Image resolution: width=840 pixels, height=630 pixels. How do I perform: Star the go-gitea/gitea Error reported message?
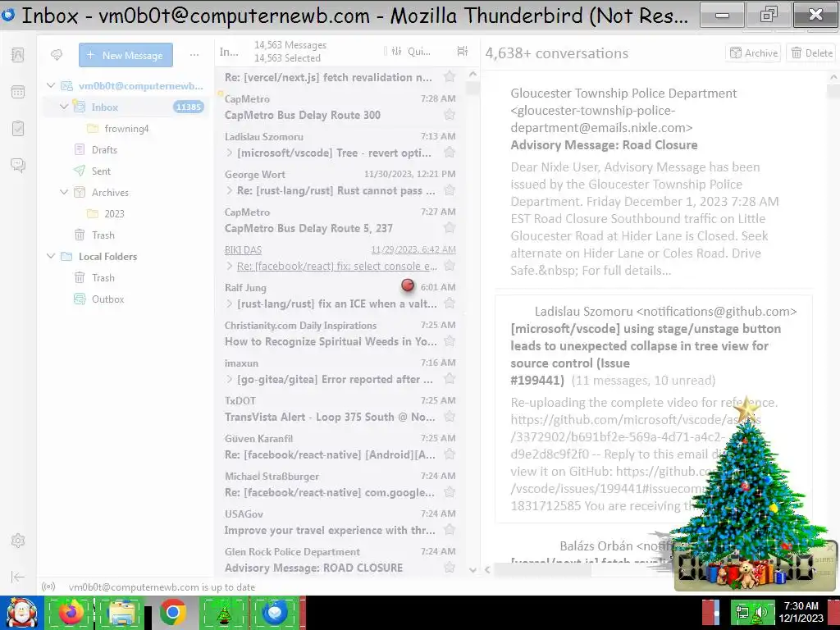pyautogui.click(x=450, y=379)
